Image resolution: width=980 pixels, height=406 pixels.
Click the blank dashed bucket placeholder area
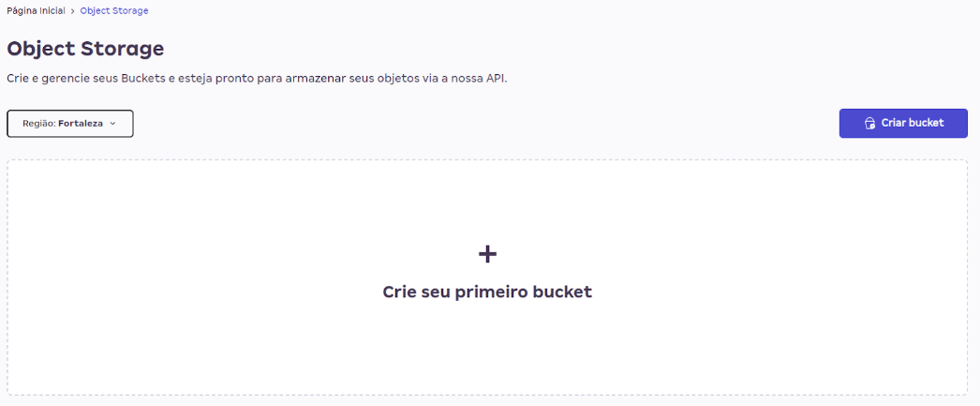[x=234, y=347]
